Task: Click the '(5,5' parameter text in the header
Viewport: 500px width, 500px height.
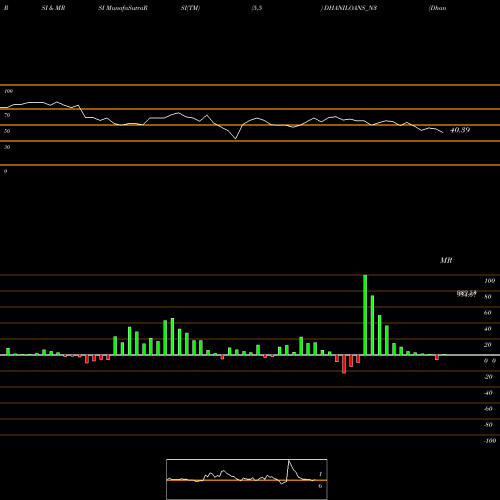Action: coord(257,8)
